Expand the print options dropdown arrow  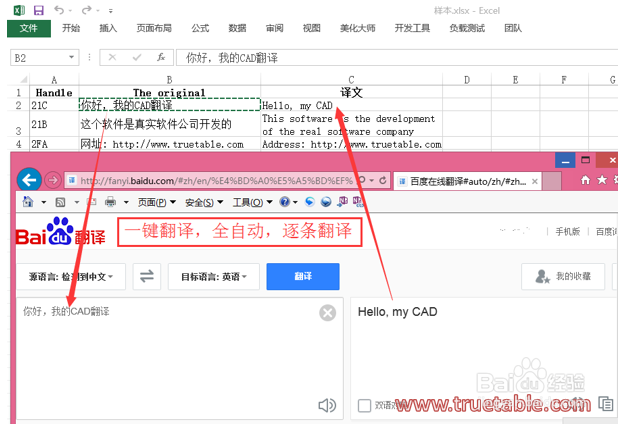tap(126, 202)
